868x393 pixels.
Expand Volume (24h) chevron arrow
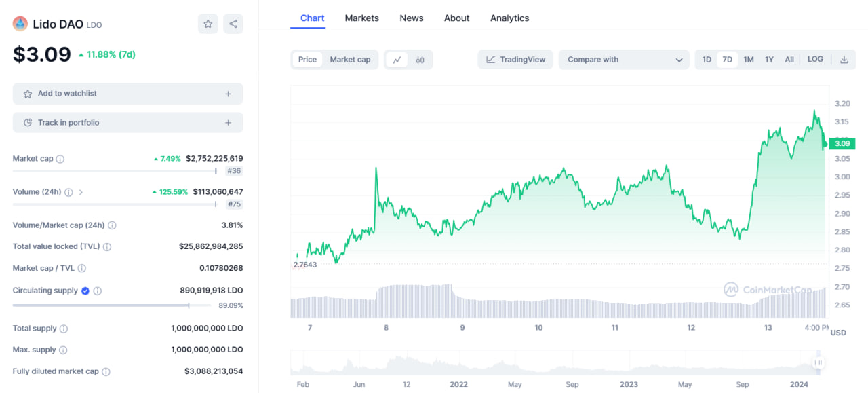pyautogui.click(x=81, y=192)
